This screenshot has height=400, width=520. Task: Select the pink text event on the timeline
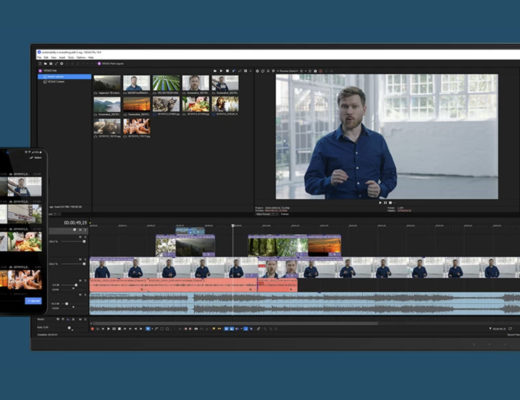173,285
